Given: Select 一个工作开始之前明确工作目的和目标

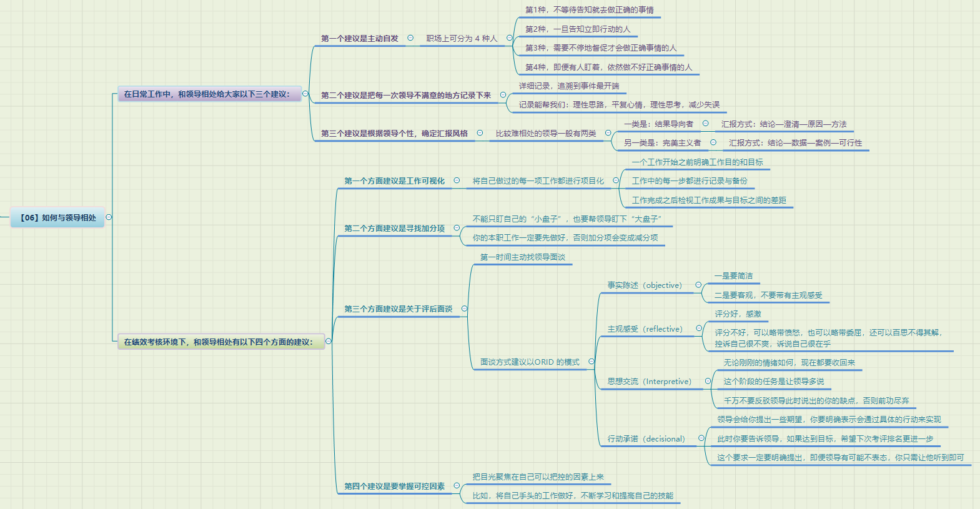Looking at the screenshot, I should click(x=697, y=162).
